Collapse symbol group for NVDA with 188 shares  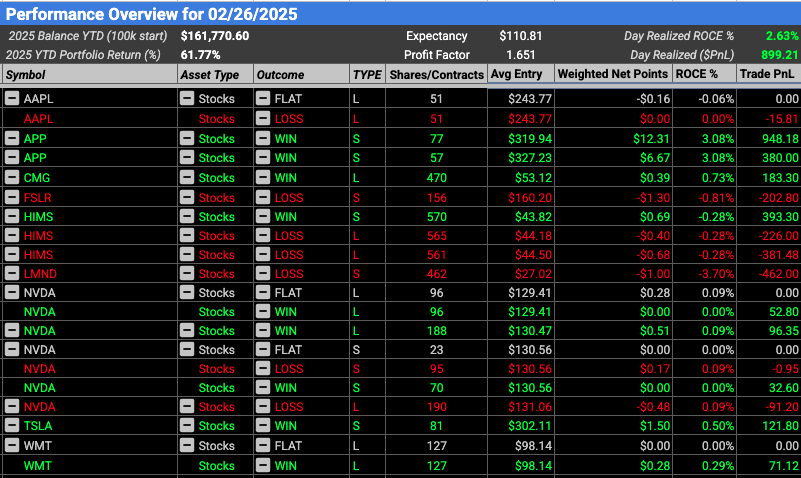[x=12, y=330]
